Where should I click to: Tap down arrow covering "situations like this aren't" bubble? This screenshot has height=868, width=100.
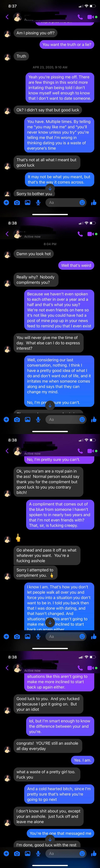tap(50, 622)
